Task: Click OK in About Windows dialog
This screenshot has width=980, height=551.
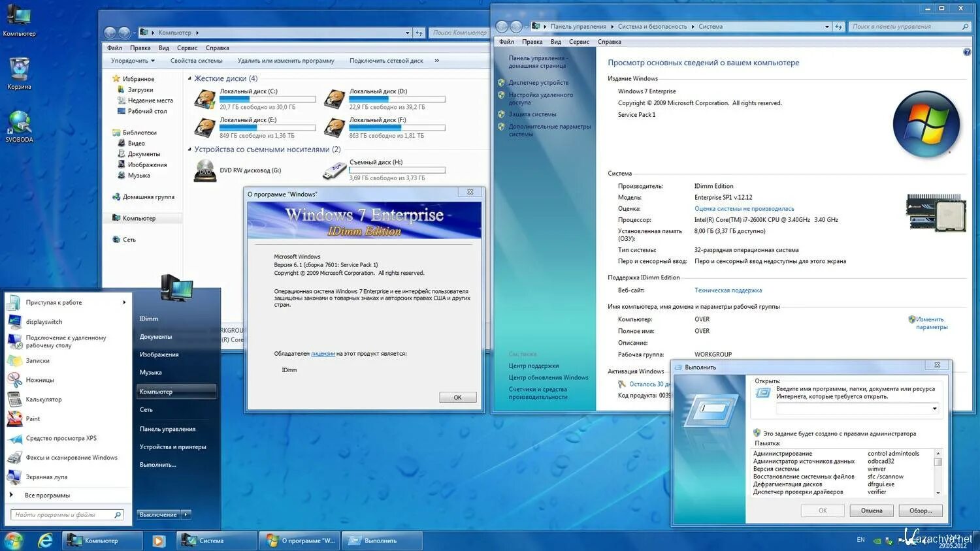Action: tap(457, 397)
